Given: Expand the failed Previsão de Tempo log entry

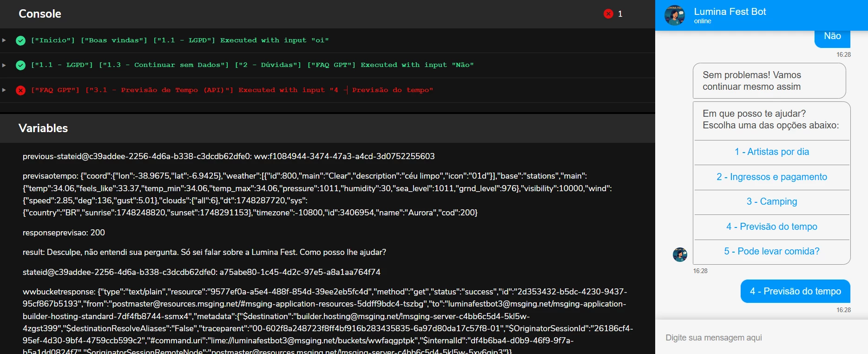Looking at the screenshot, I should click(x=4, y=90).
